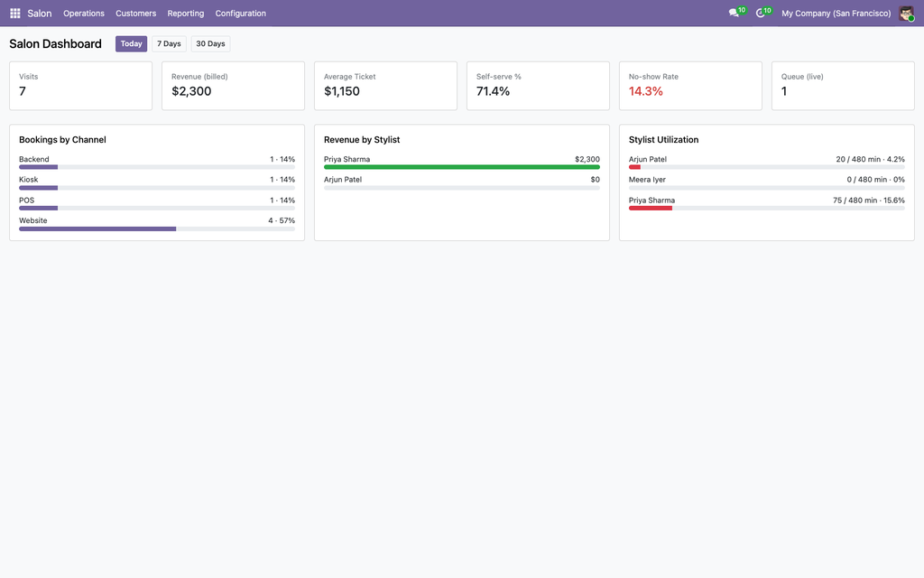Open company switcher My Company (San Francisco)
Image resolution: width=924 pixels, height=578 pixels.
836,13
